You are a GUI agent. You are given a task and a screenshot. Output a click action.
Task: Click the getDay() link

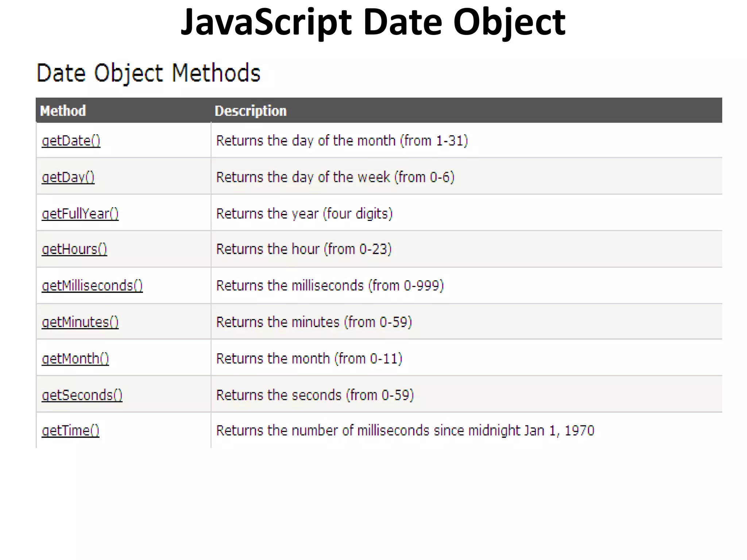click(x=68, y=177)
